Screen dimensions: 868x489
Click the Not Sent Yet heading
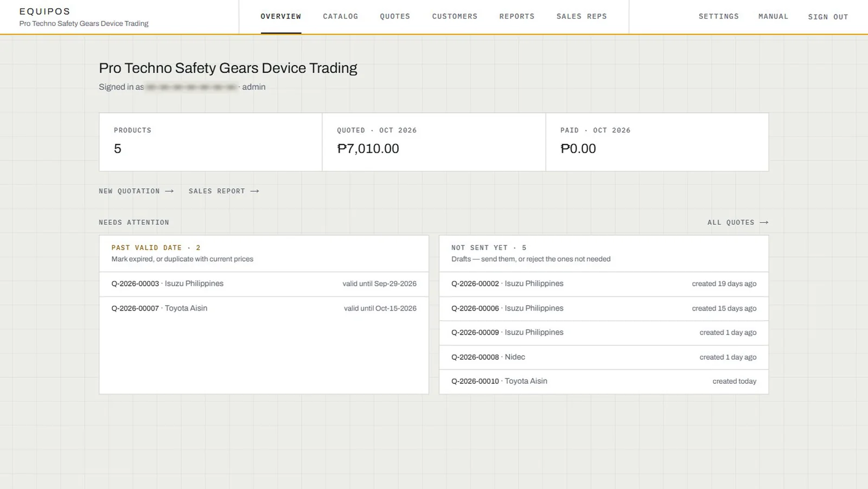pyautogui.click(x=489, y=248)
